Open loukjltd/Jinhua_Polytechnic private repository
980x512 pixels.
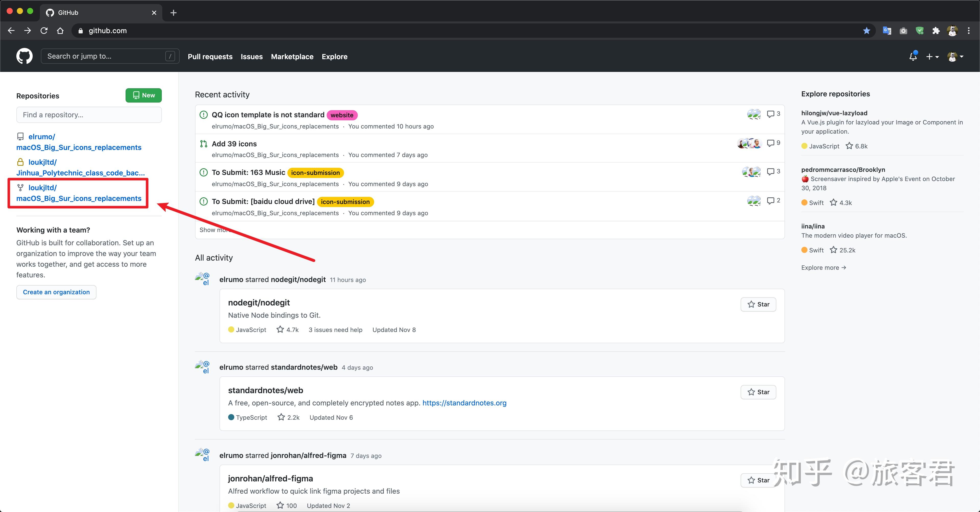point(80,167)
